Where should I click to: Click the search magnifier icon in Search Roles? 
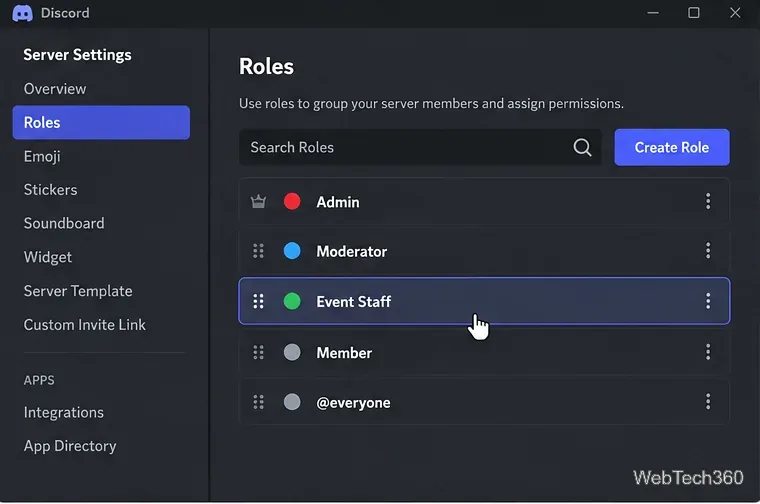click(582, 147)
